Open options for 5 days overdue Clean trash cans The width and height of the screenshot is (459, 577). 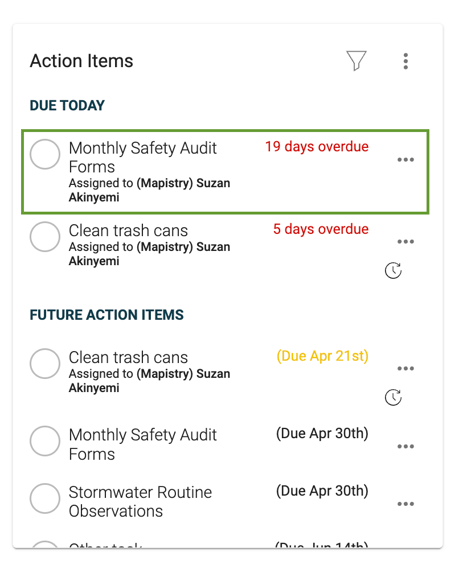(405, 242)
